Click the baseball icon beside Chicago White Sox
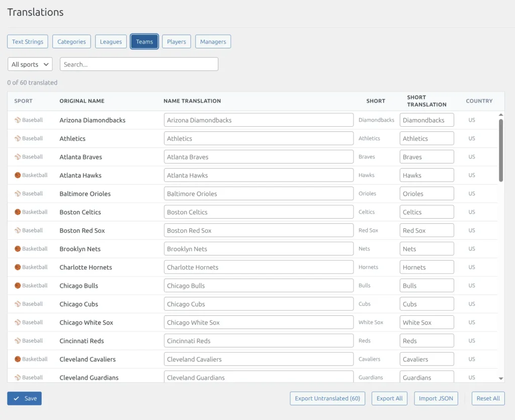Screen dimensions: 515x420 tap(18, 322)
